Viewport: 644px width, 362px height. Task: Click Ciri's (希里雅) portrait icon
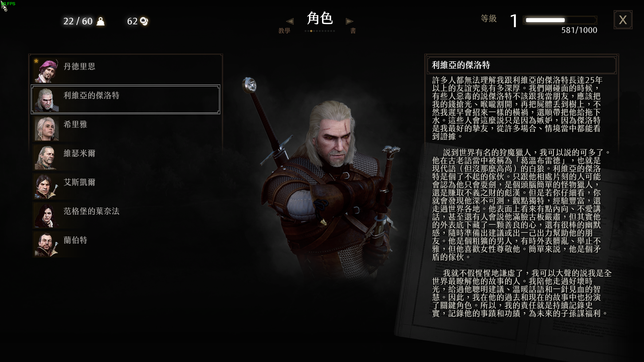(x=46, y=129)
